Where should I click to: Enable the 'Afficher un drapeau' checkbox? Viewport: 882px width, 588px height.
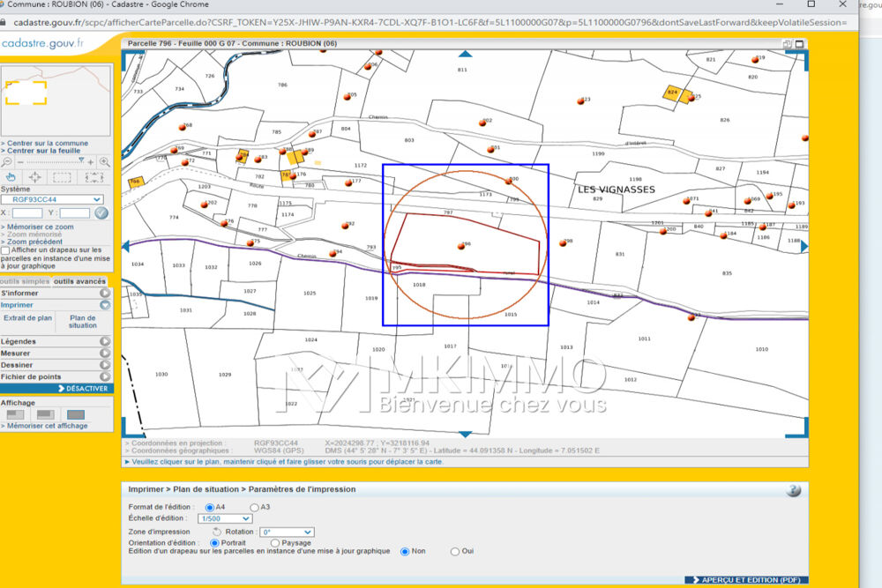(6, 250)
